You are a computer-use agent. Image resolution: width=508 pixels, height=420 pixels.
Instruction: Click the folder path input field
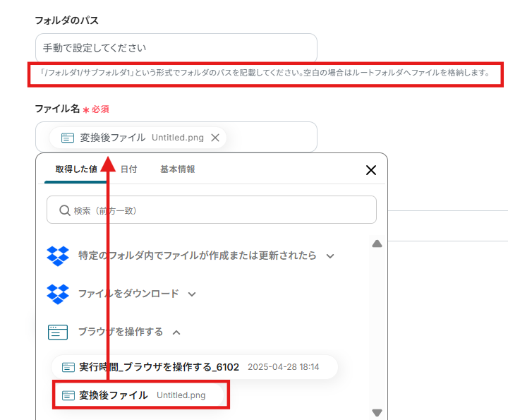click(x=176, y=48)
